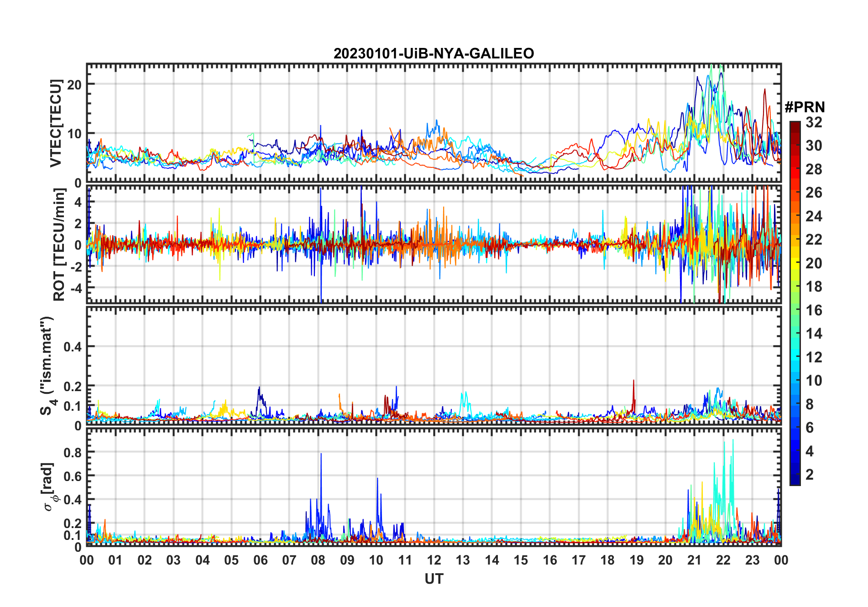Click x-axis tick label 08
The height and width of the screenshot is (607, 868).
point(318,560)
